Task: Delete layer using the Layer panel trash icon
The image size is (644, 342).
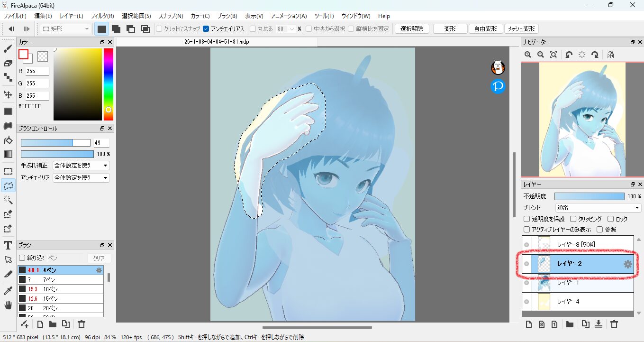Action: coord(614,324)
